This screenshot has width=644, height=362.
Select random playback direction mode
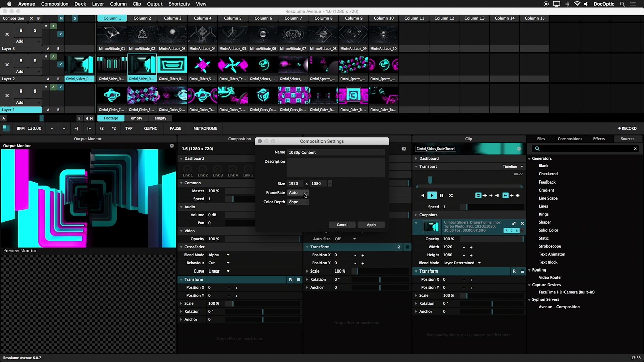[451, 195]
